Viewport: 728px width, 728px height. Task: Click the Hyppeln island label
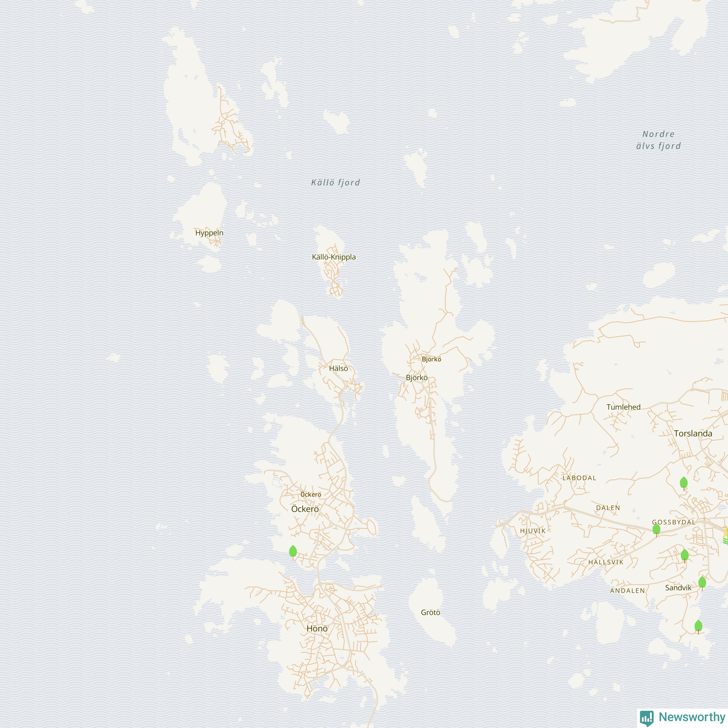[209, 233]
